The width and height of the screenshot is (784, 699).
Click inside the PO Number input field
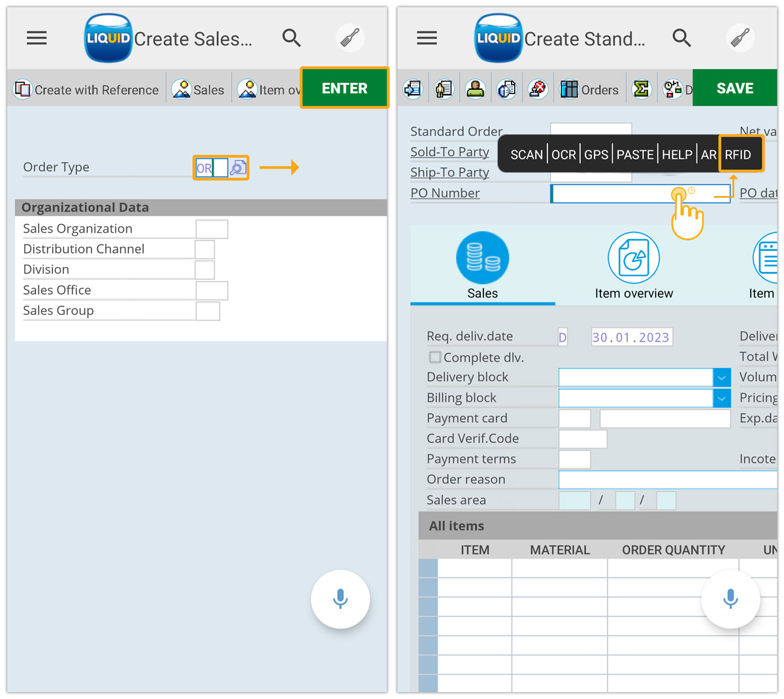click(x=614, y=193)
